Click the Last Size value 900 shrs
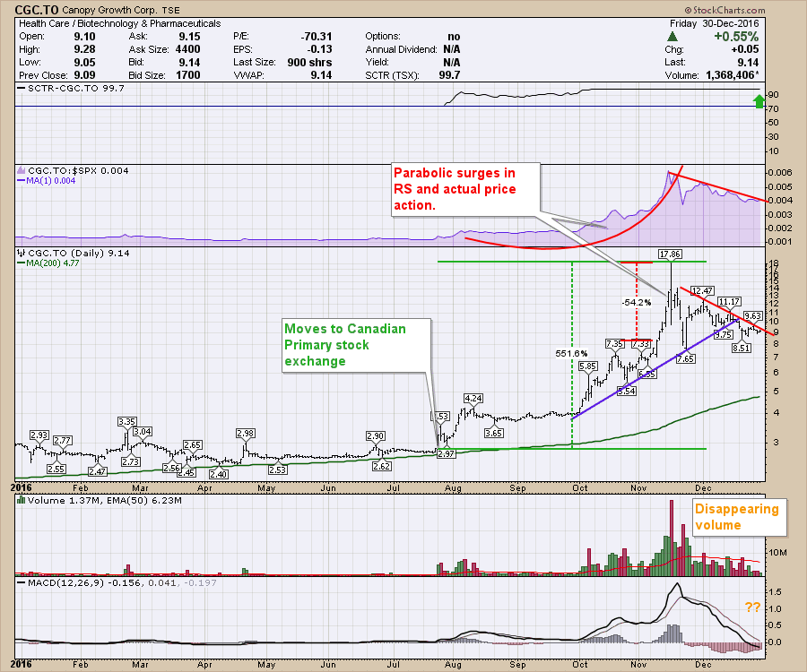Screen dimensions: 807x672 pyautogui.click(x=309, y=62)
